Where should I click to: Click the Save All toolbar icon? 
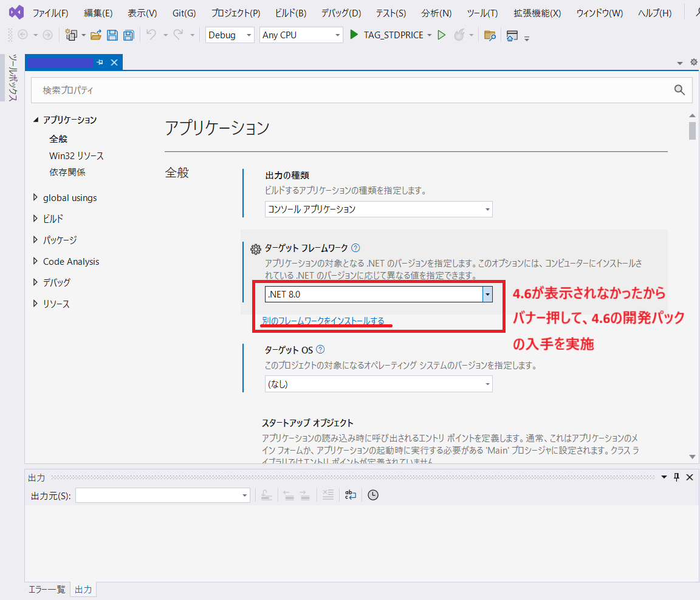point(128,35)
